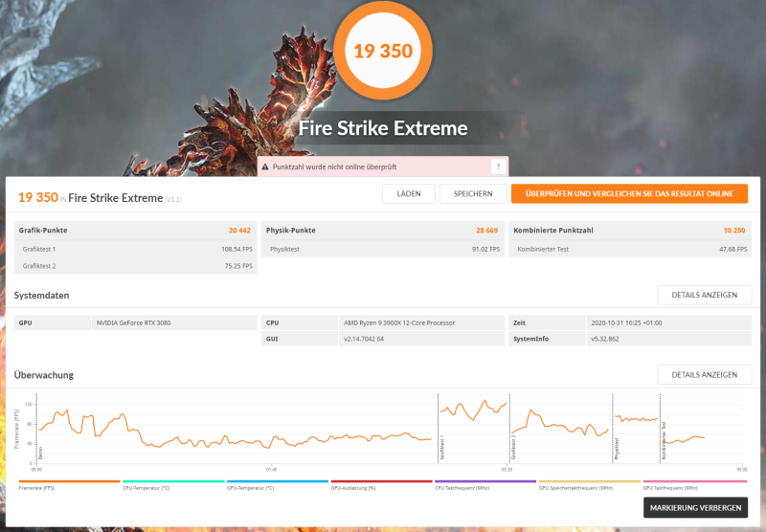Click SystemInfo version v5.32.862
766x532 pixels.
point(605,339)
